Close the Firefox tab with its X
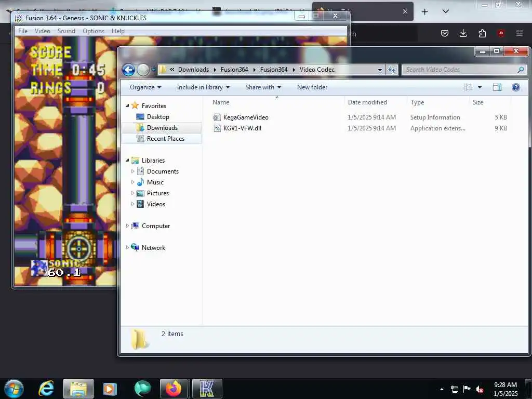This screenshot has width=532, height=399. [x=405, y=11]
